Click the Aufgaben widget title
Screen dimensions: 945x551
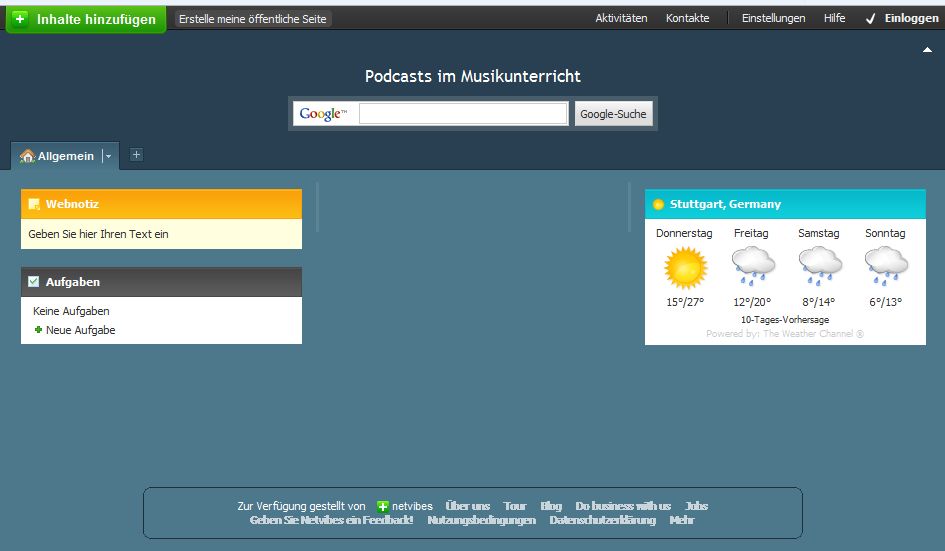[73, 282]
